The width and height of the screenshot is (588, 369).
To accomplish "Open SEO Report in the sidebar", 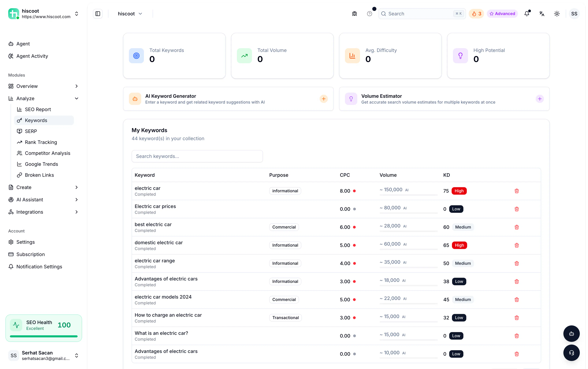I will [x=44, y=109].
